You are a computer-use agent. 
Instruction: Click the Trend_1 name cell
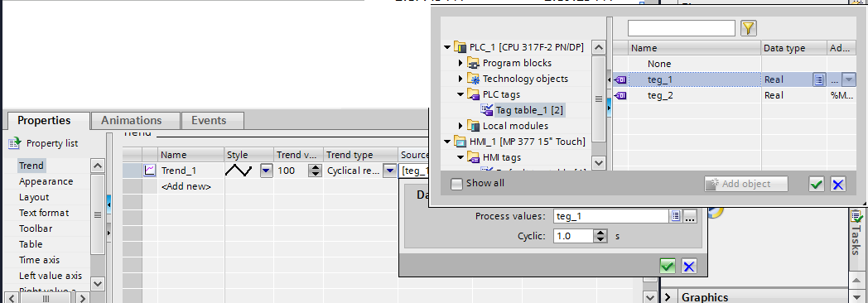click(191, 171)
